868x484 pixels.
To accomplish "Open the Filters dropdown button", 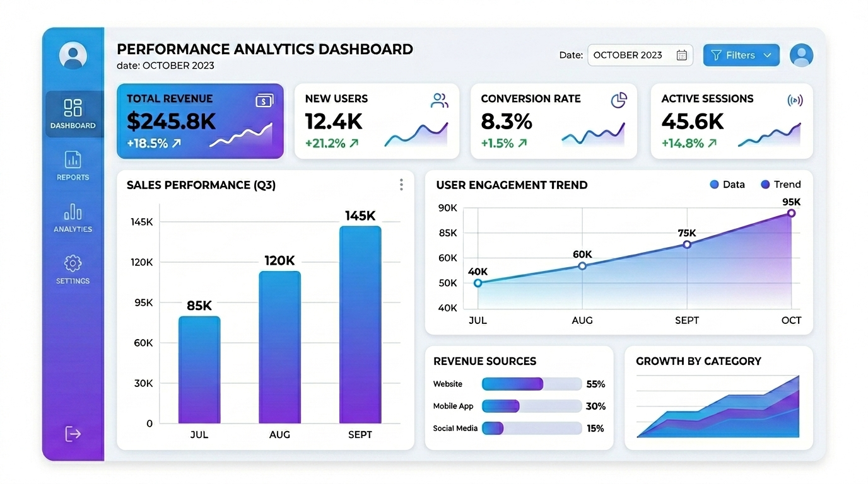I will coord(741,55).
